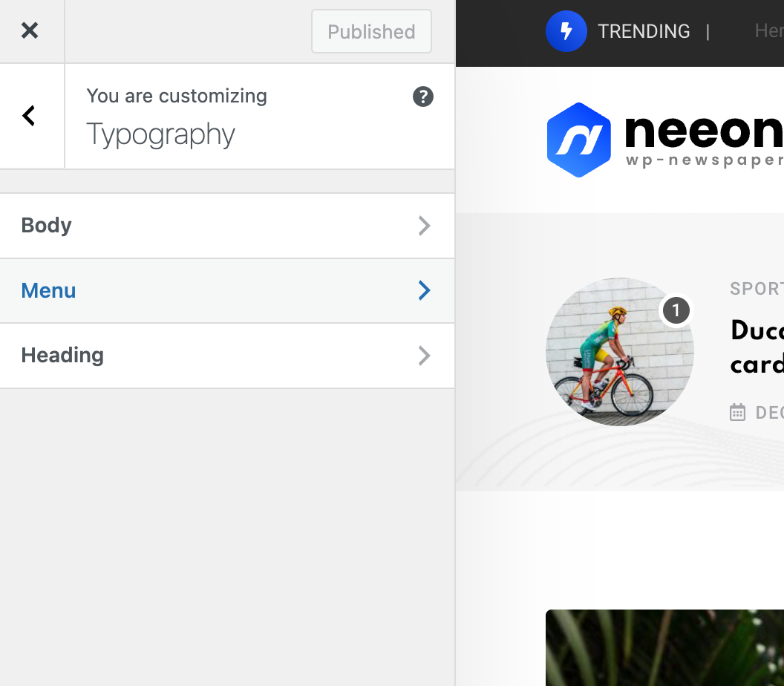Image resolution: width=784 pixels, height=686 pixels.
Task: Open the Menu typography section
Action: point(227,290)
